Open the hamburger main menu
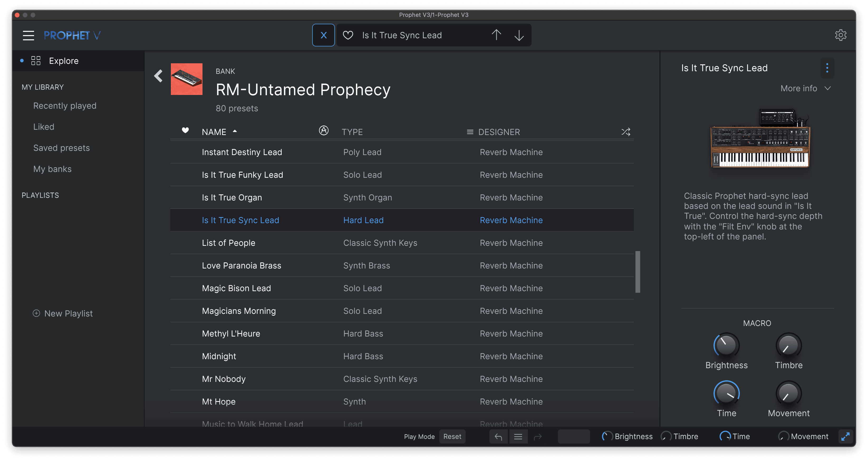868x461 pixels. [28, 35]
